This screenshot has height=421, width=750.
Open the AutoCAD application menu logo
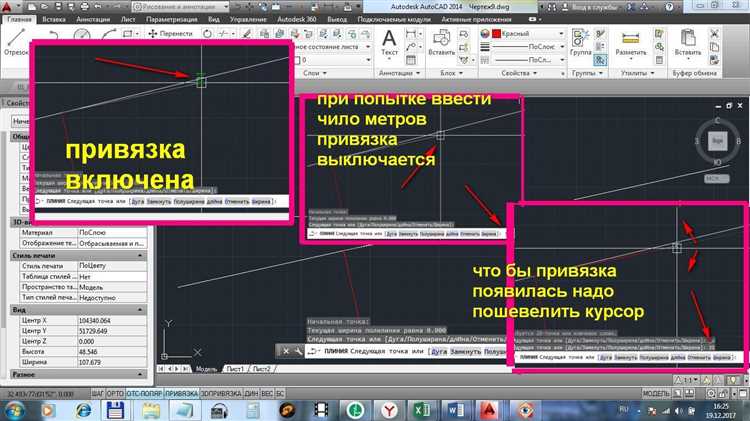pyautogui.click(x=7, y=7)
